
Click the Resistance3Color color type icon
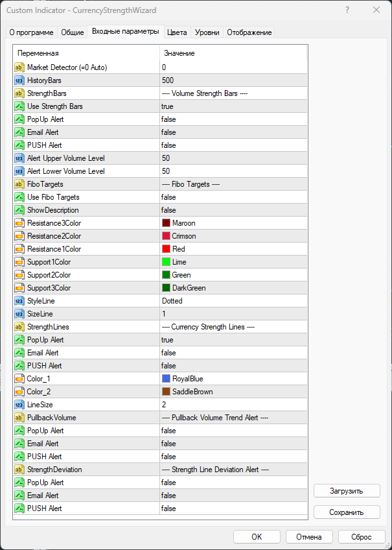[19, 223]
